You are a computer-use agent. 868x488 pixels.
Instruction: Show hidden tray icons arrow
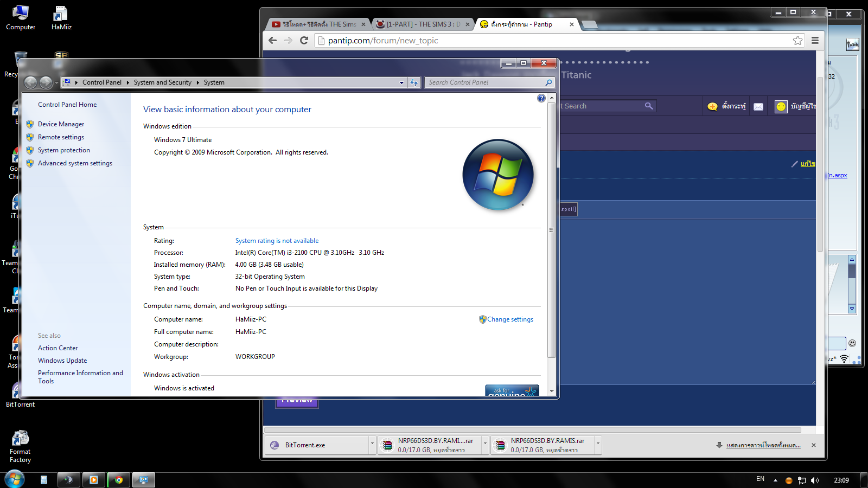[x=775, y=480]
